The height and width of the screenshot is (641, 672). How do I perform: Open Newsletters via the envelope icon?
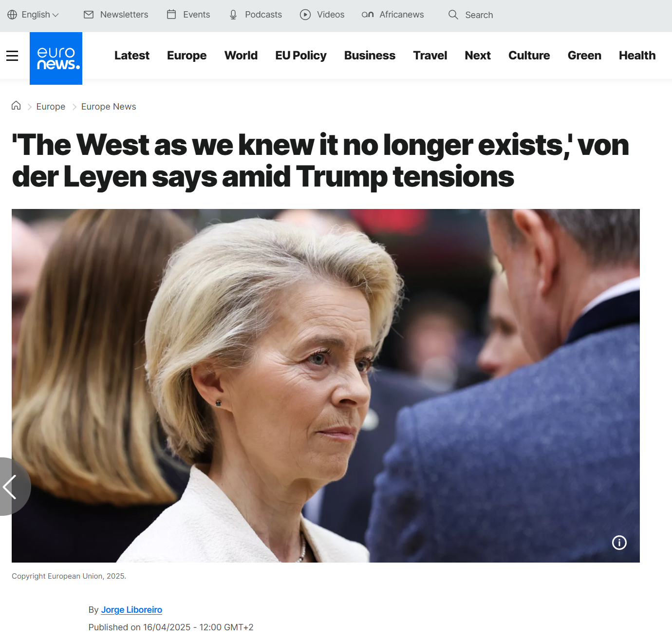point(89,15)
